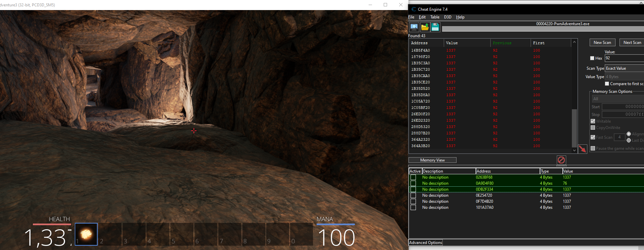Image resolution: width=644 pixels, height=250 pixels.
Task: Toggle the Hex checkbox
Action: click(x=592, y=58)
